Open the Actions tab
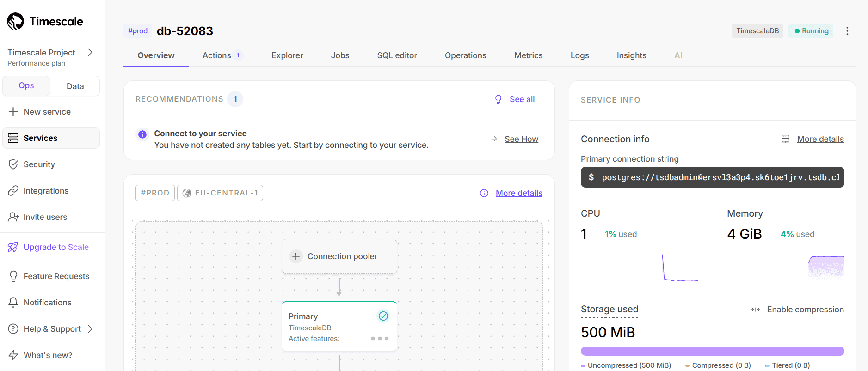 point(223,55)
